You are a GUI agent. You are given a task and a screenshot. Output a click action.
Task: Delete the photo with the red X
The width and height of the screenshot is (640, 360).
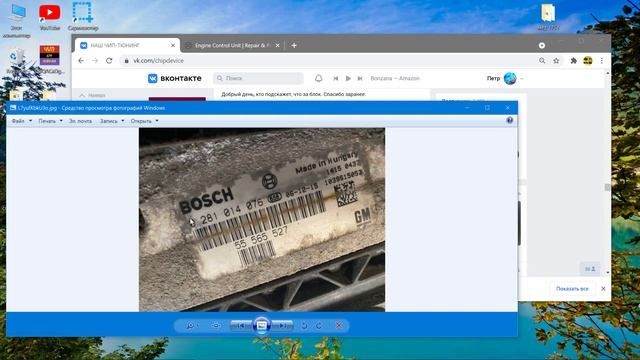click(x=339, y=325)
